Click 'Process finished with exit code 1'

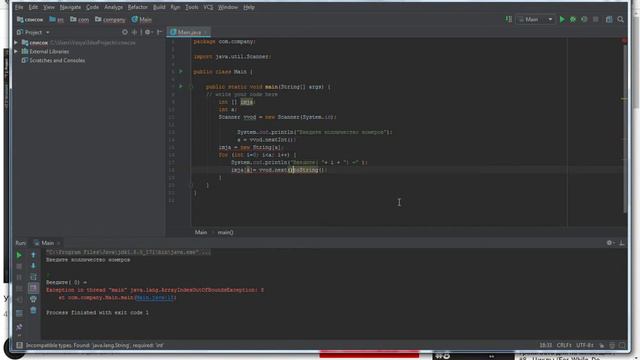point(97,313)
